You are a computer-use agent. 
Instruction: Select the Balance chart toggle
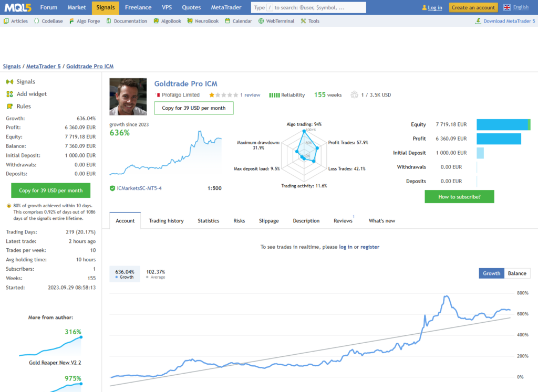[x=517, y=273]
